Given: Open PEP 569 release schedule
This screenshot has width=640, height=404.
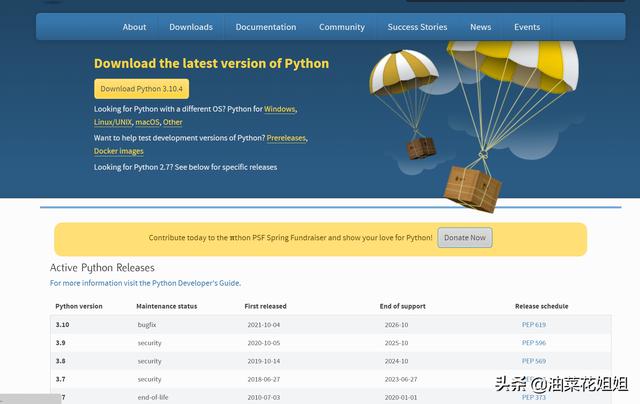Looking at the screenshot, I should 534,361.
